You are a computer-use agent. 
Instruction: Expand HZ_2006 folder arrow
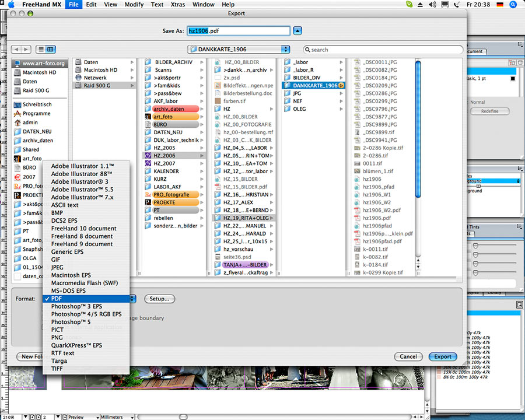click(x=202, y=156)
